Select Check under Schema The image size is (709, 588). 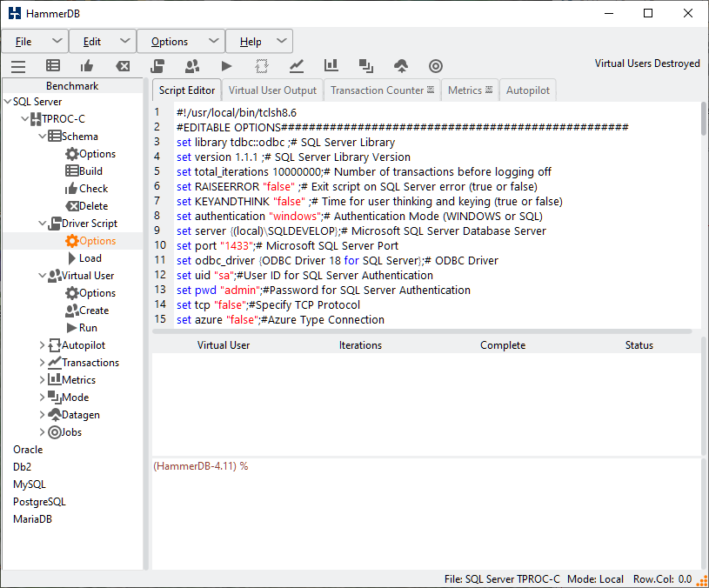(x=86, y=189)
